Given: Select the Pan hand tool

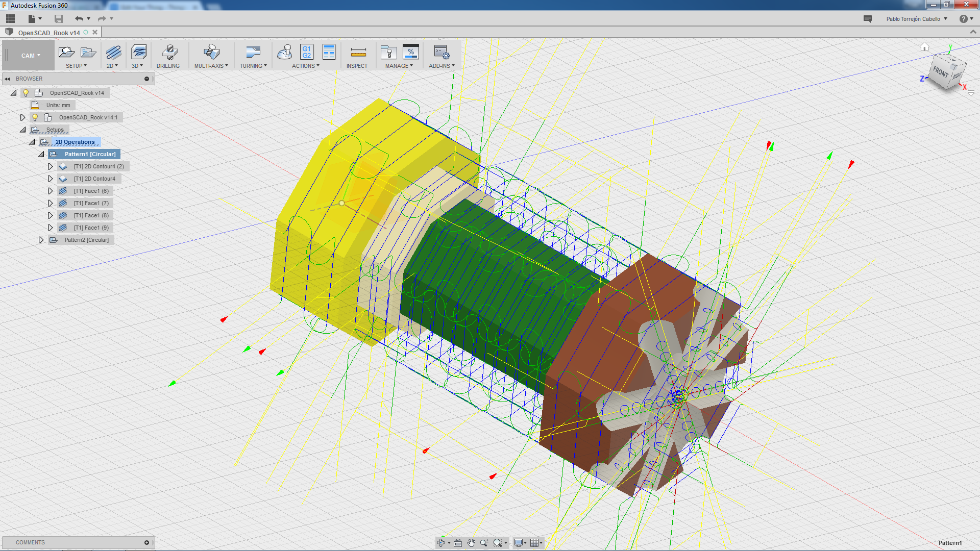Looking at the screenshot, I should tap(471, 543).
